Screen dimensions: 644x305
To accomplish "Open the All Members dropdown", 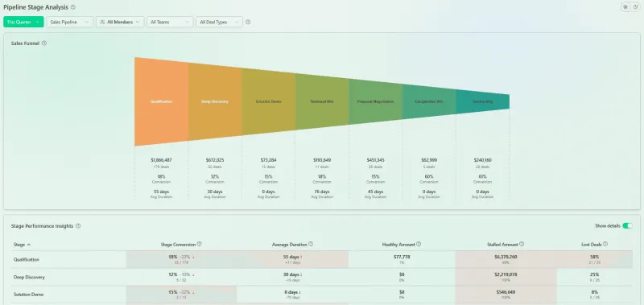I will [x=120, y=23].
